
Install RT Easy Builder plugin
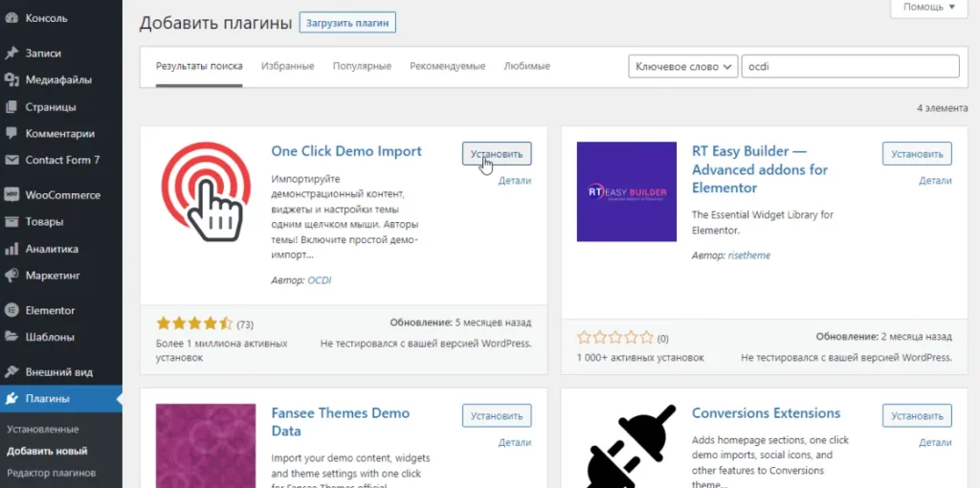click(917, 154)
